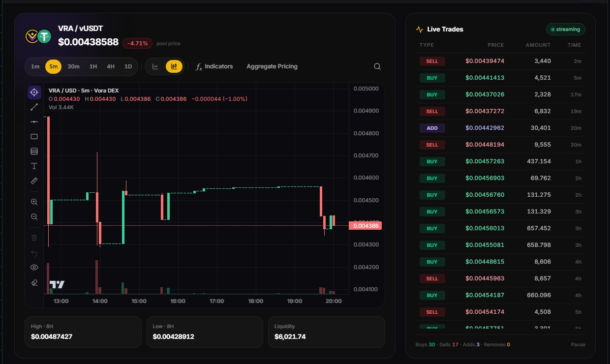The image size is (610, 364).
Task: Select the horizontal line tool
Action: [x=34, y=121]
